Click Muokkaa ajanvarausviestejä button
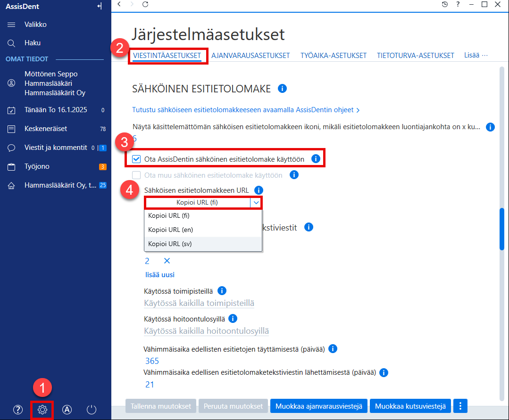Viewport: 509px width, 420px height. tap(319, 406)
